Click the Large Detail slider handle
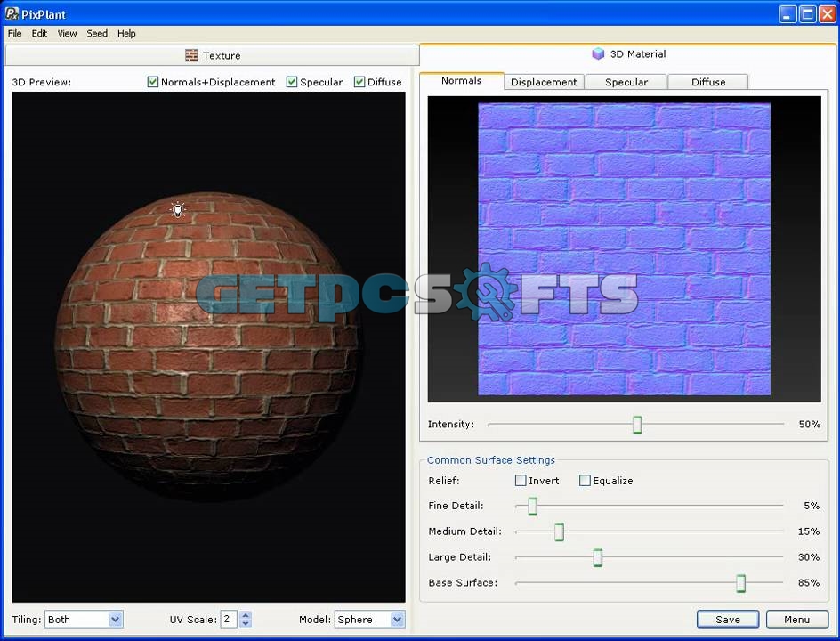Screen dimensions: 840x641 tap(598, 557)
